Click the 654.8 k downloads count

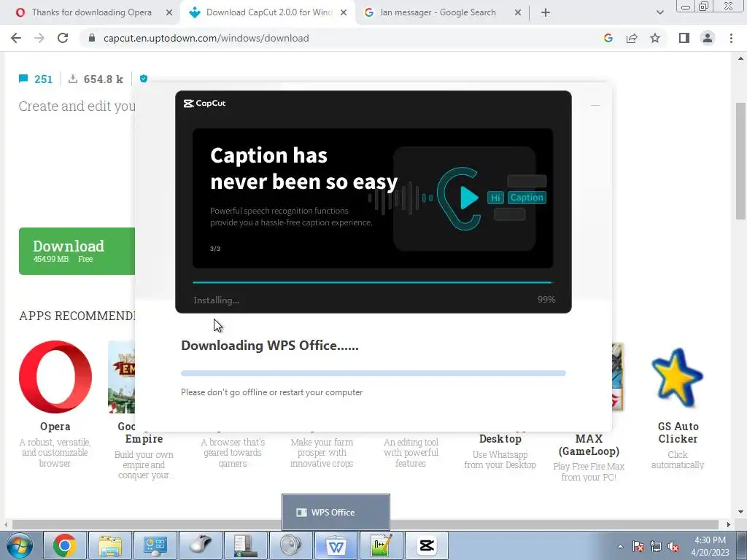[x=96, y=79]
